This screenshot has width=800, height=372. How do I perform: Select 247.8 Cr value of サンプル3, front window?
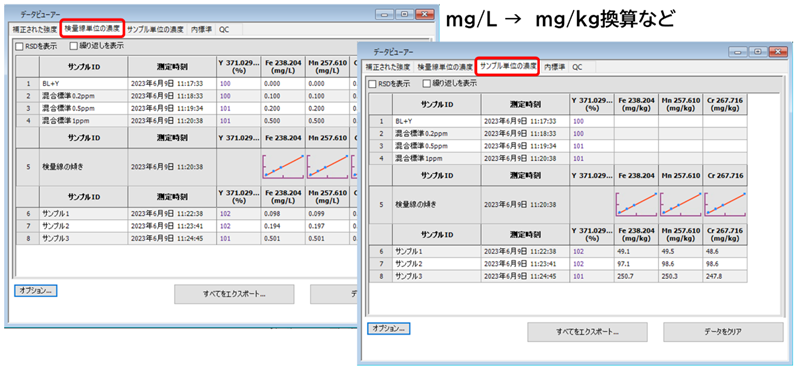(724, 276)
